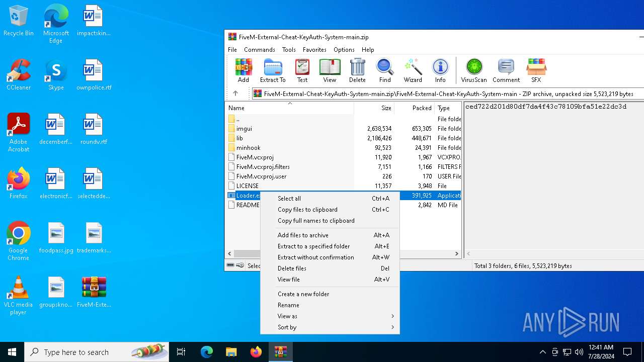The width and height of the screenshot is (644, 362).
Task: Open Adobe Acrobat desktop shortcut
Action: click(19, 132)
